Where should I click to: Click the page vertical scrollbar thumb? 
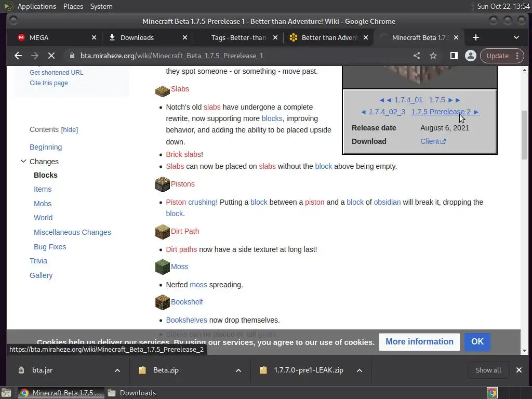click(525, 135)
